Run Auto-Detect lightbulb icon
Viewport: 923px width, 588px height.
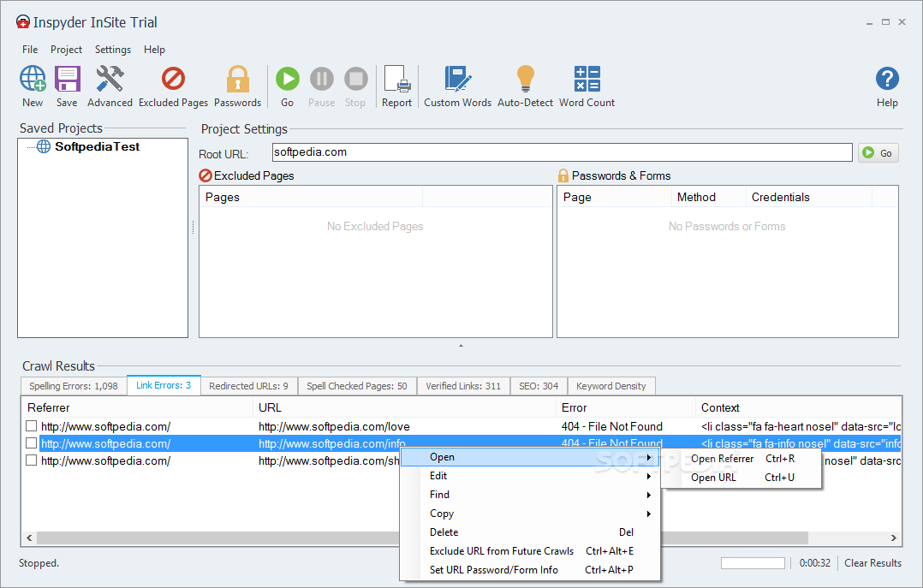click(x=525, y=86)
